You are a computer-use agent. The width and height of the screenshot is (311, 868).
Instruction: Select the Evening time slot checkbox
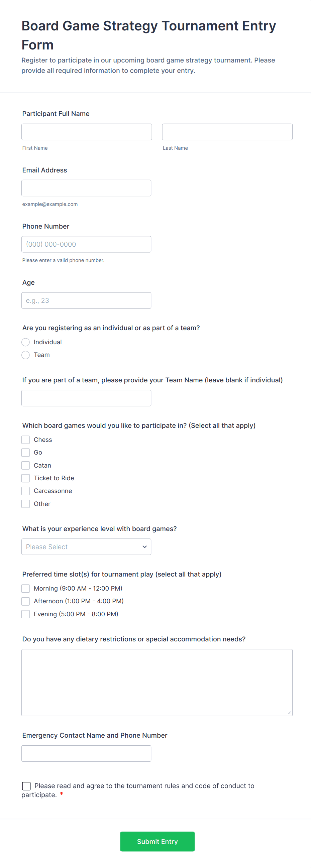26,614
